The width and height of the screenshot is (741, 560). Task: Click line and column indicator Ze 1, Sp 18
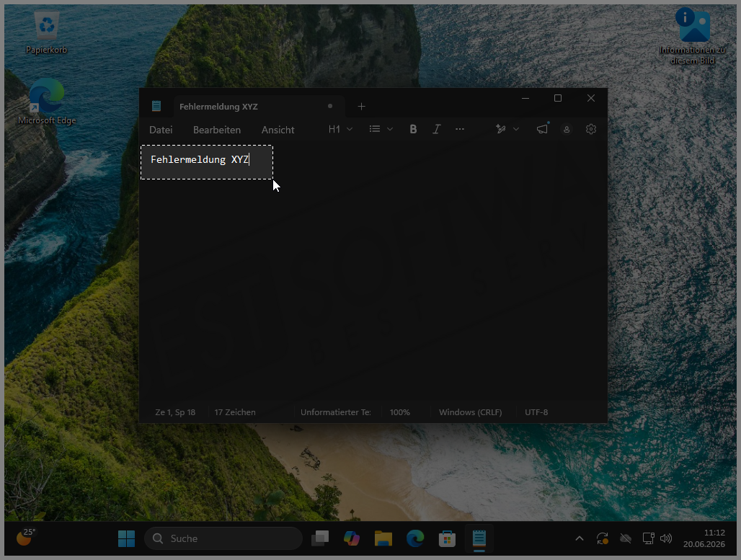click(175, 412)
